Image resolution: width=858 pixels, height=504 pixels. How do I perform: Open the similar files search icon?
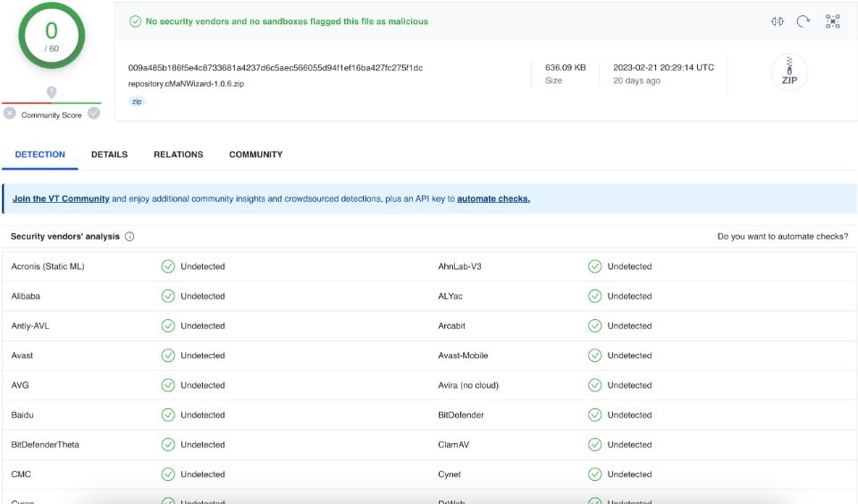(x=777, y=21)
